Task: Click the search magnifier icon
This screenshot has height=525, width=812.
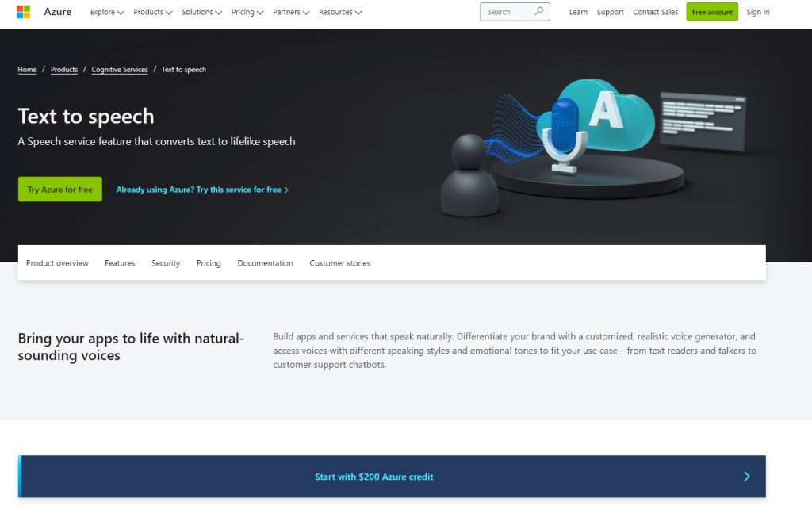Action: pyautogui.click(x=538, y=12)
